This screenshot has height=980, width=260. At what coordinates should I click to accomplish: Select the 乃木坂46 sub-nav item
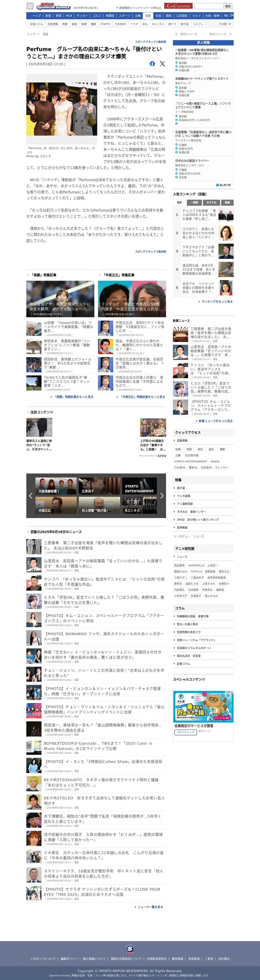coord(120,24)
